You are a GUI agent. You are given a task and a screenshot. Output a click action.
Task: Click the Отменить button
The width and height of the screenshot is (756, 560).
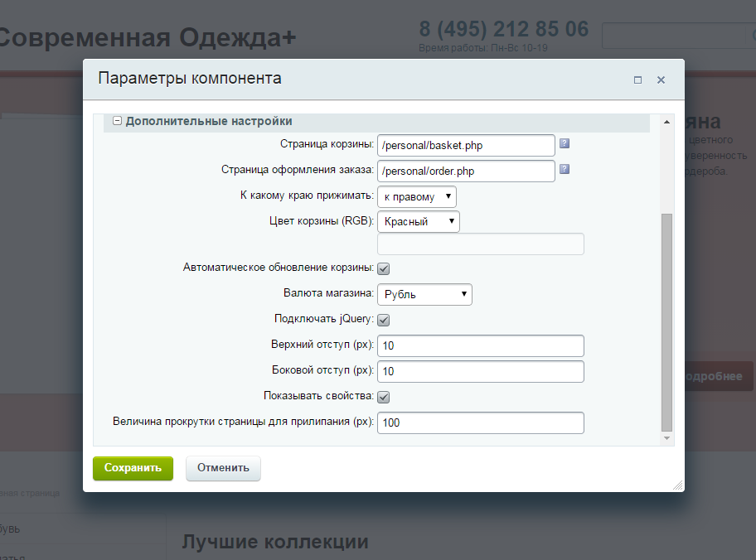click(223, 468)
